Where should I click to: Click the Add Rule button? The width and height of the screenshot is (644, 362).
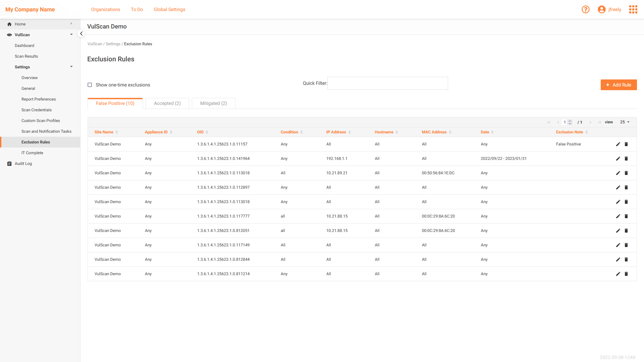click(618, 85)
